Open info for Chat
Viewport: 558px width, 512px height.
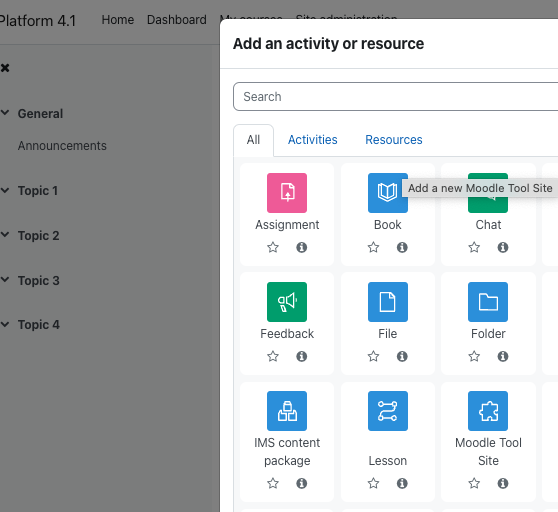(x=503, y=247)
